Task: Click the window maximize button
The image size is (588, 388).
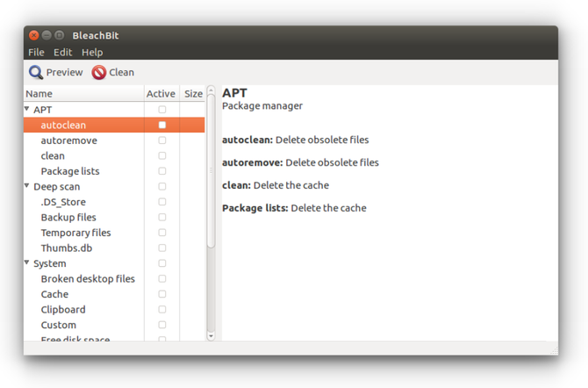Action: click(x=59, y=35)
